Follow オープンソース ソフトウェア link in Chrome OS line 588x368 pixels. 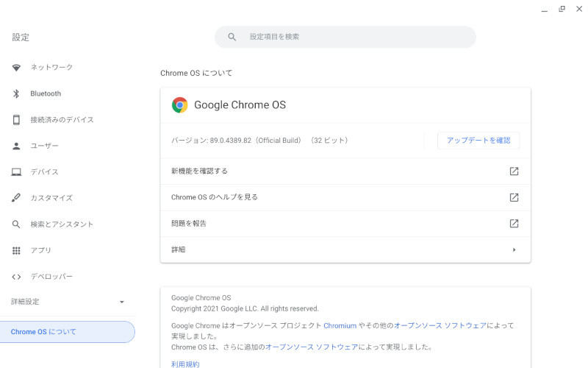point(312,347)
